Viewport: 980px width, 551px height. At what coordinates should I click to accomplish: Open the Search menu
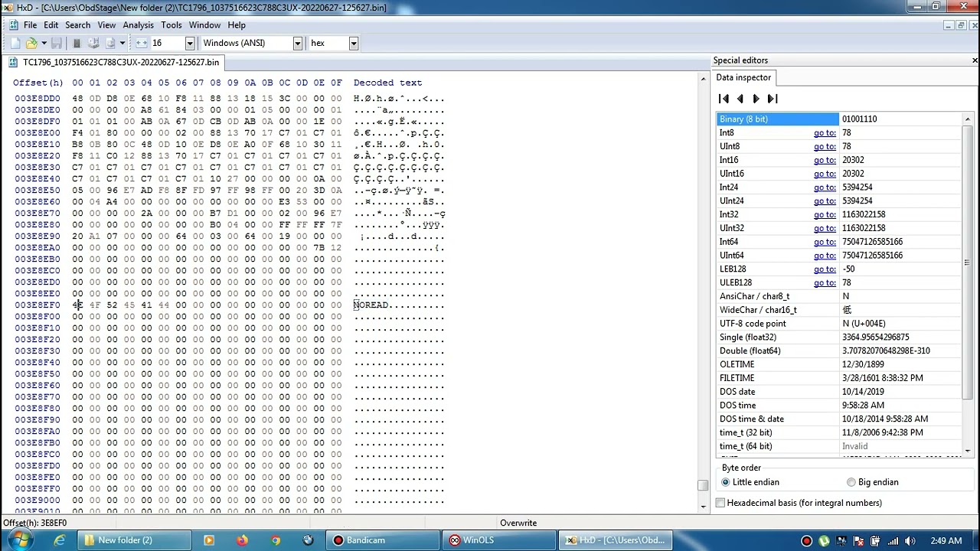point(77,25)
